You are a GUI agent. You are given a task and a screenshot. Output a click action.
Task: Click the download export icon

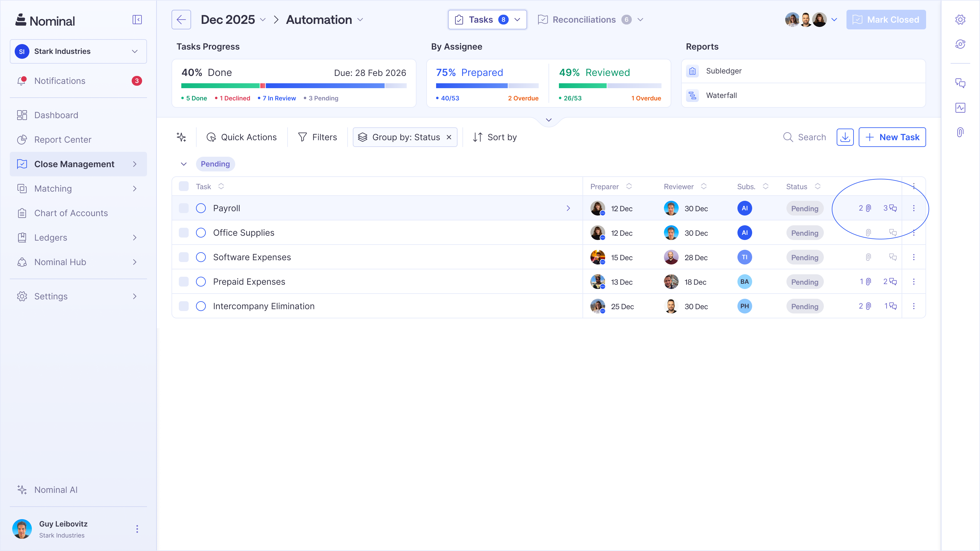click(845, 137)
